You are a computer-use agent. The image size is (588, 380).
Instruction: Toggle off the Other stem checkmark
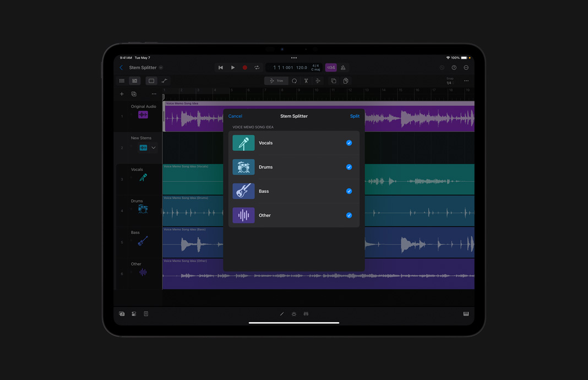(349, 215)
